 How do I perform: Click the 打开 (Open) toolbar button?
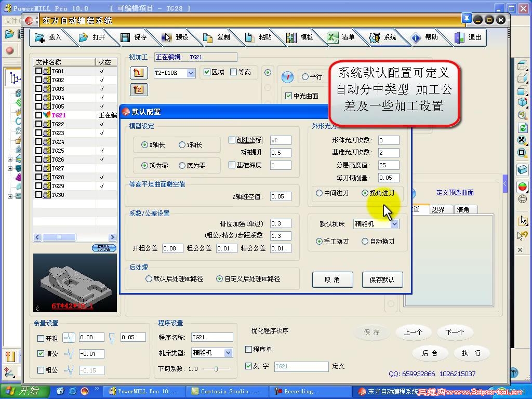[92, 37]
